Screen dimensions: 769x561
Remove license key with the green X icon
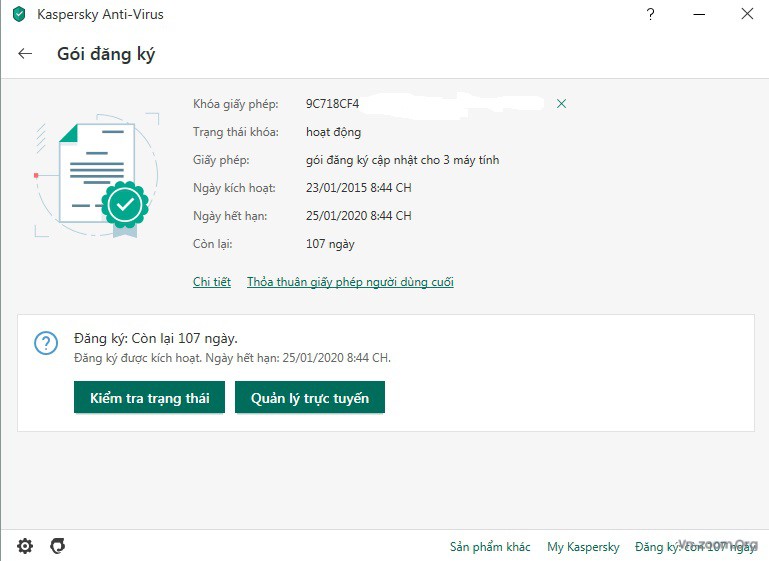561,104
